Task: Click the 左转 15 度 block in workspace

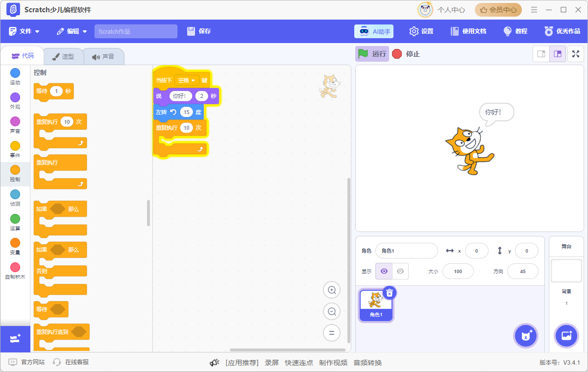Action: coord(178,112)
